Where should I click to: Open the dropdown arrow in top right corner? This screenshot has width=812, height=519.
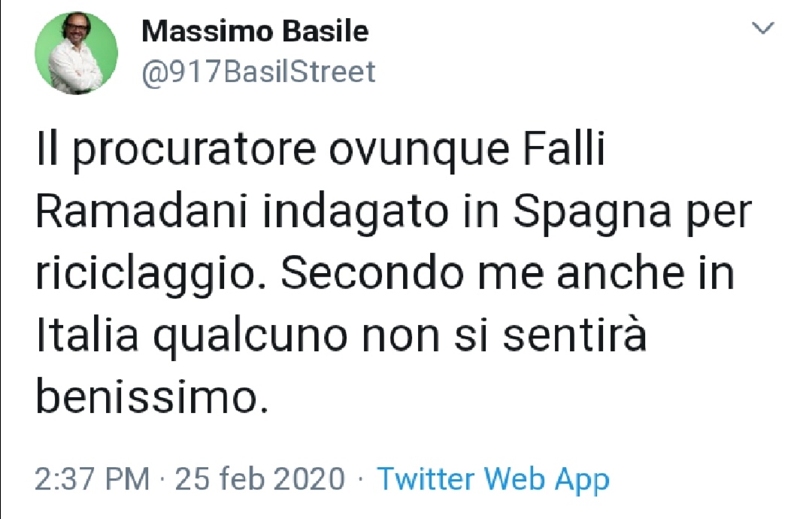click(x=765, y=28)
